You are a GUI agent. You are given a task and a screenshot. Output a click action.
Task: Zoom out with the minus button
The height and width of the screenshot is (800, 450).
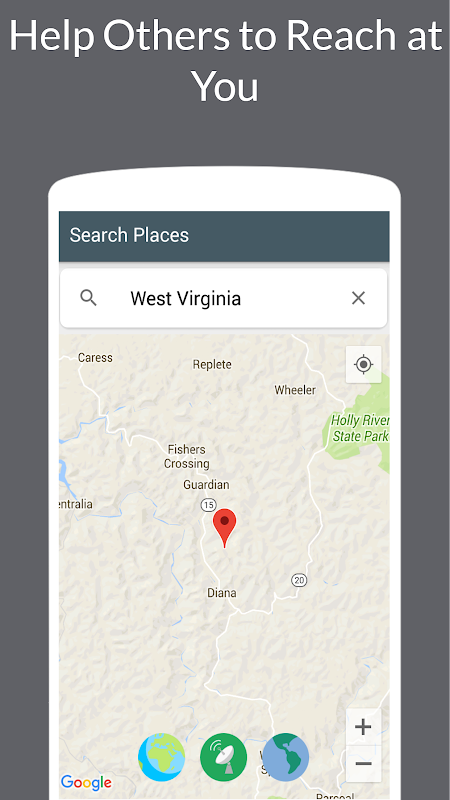point(363,763)
